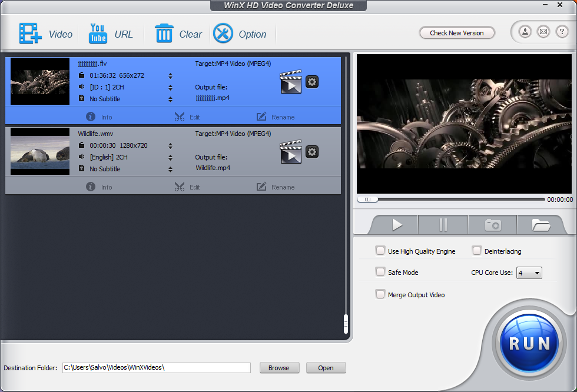Viewport: 577px width, 392px height.
Task: Open Edit scissors for jjjjjjjjjj.flv
Action: point(187,117)
